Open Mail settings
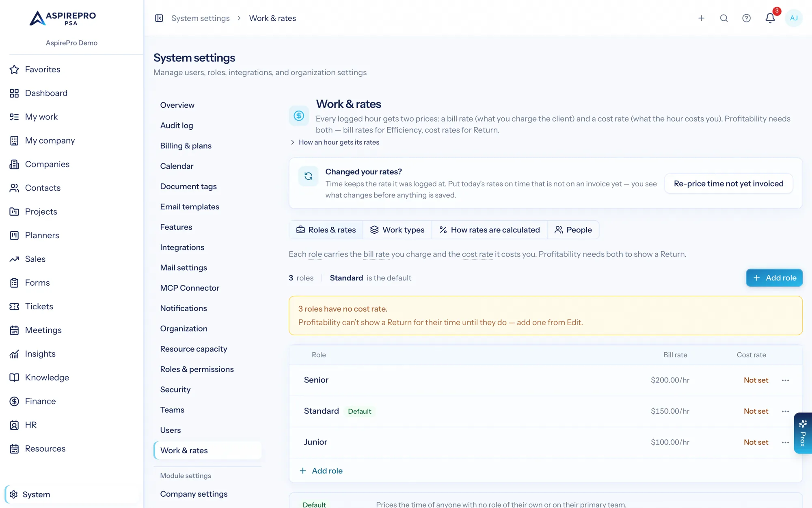Screen dimensions: 812x508 pos(208,268)
